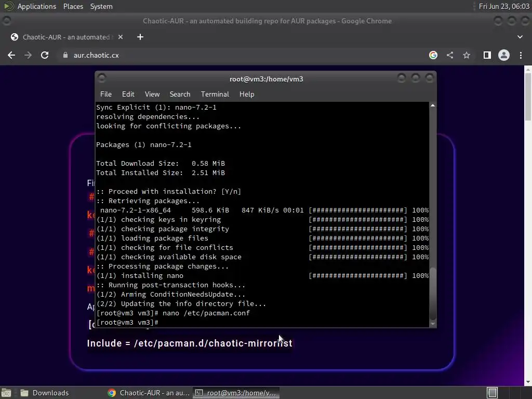Go back in Chrome with the back arrow

11,55
